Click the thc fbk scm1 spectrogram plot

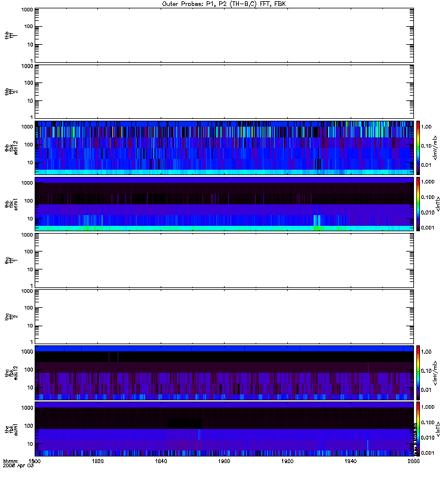(x=225, y=429)
